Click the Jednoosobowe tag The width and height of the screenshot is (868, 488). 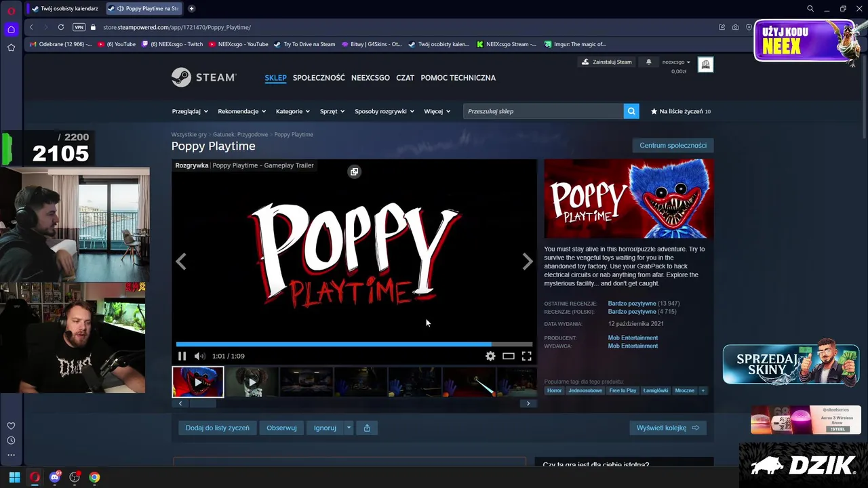point(585,390)
